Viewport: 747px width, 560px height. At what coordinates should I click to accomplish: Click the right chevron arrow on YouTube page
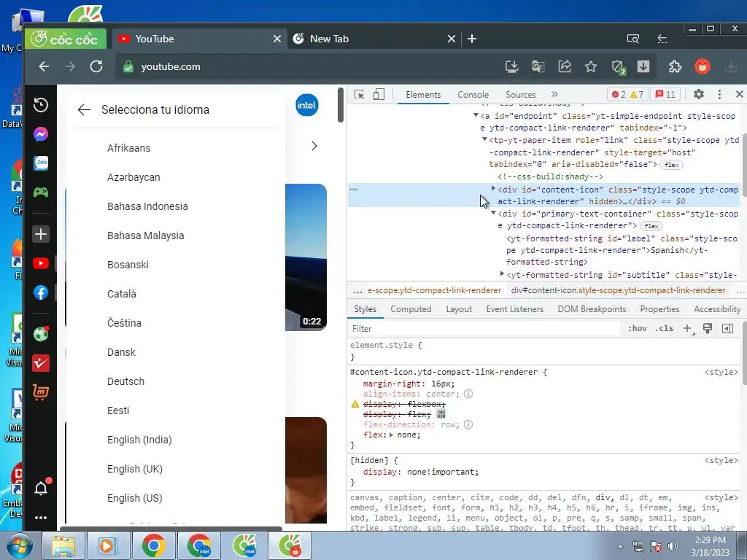314,146
